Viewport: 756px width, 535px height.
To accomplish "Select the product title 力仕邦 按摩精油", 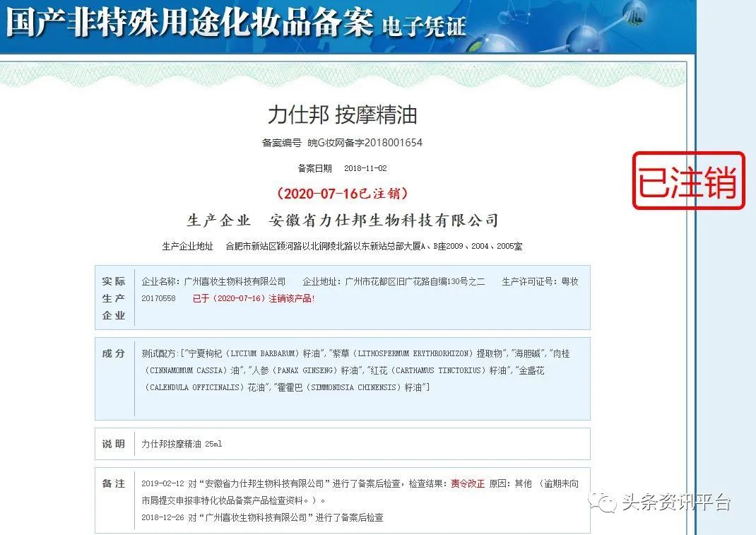I will [343, 114].
